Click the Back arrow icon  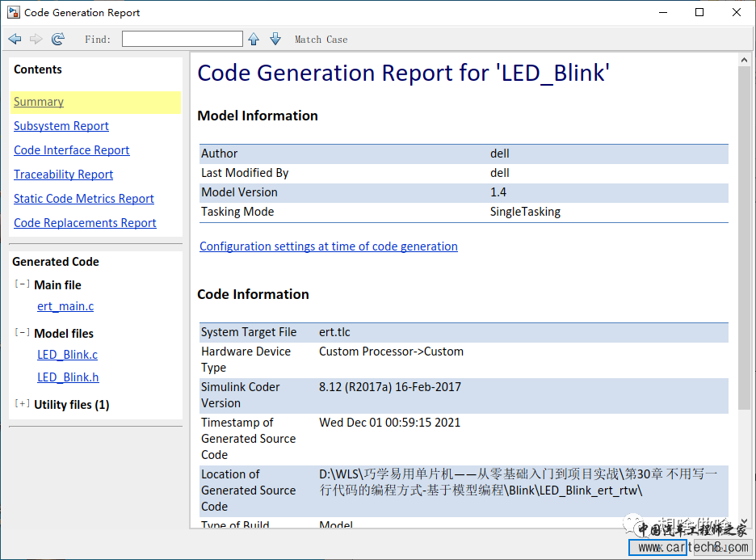point(15,39)
